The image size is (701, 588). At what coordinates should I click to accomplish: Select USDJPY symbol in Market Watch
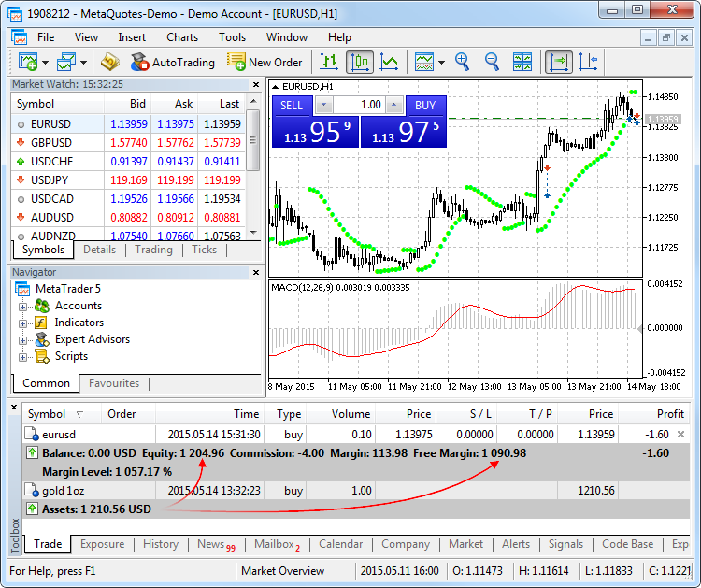click(x=50, y=180)
